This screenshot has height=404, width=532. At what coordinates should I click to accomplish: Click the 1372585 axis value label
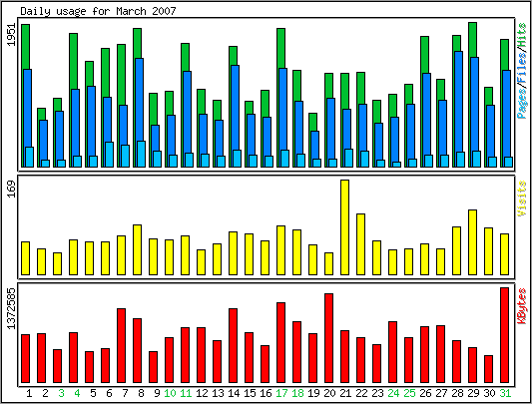point(12,308)
